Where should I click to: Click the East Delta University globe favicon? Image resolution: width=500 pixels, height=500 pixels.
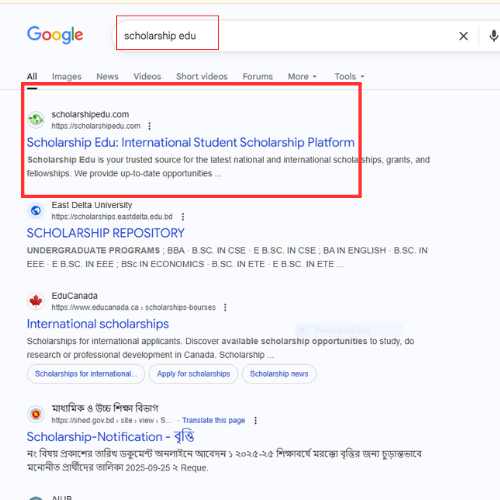pyautogui.click(x=36, y=210)
